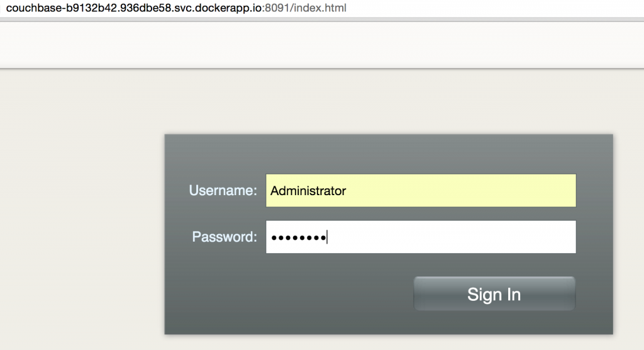Click the dockerapp.io domain text
This screenshot has width=644, height=350.
pos(228,8)
